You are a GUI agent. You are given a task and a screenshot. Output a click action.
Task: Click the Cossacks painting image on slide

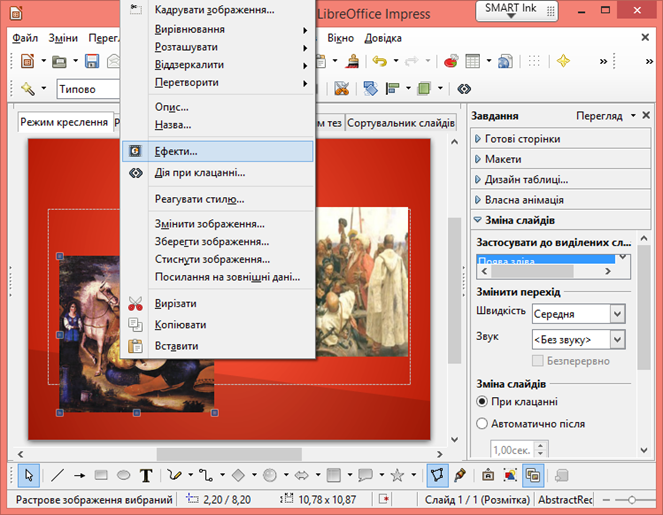[362, 282]
